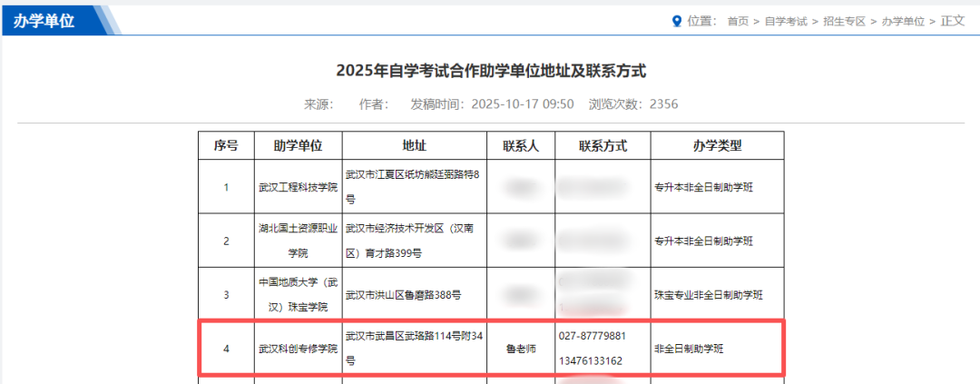Click the 湖北国土资源职业学院 cell
This screenshot has width=980, height=384.
(x=299, y=241)
